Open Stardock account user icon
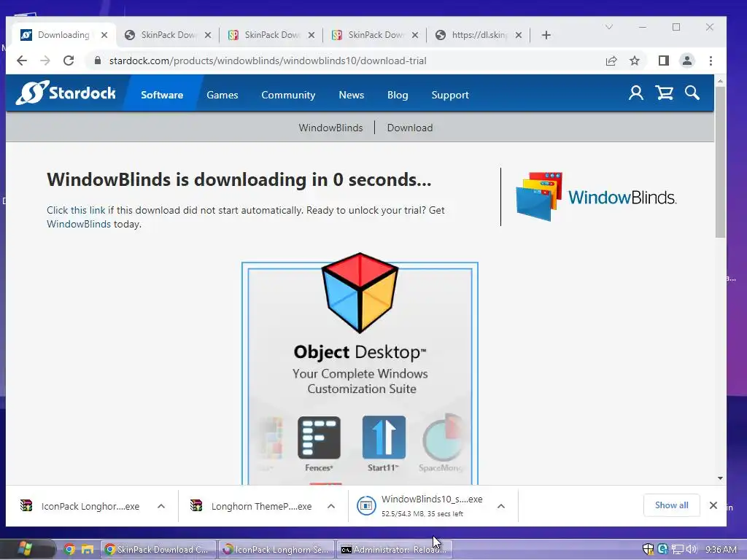The width and height of the screenshot is (747, 560). pos(636,93)
